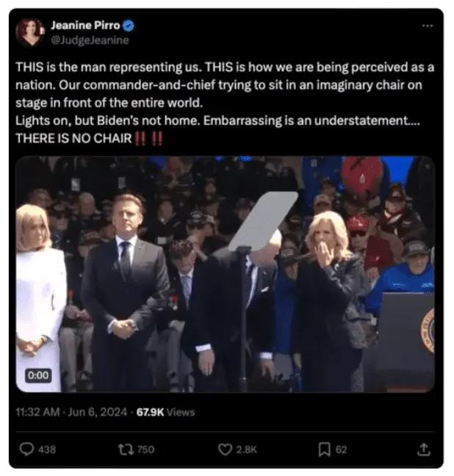
Task: Open the 11:32 AM Jun 6, 2024 timestamp
Action: click(71, 412)
